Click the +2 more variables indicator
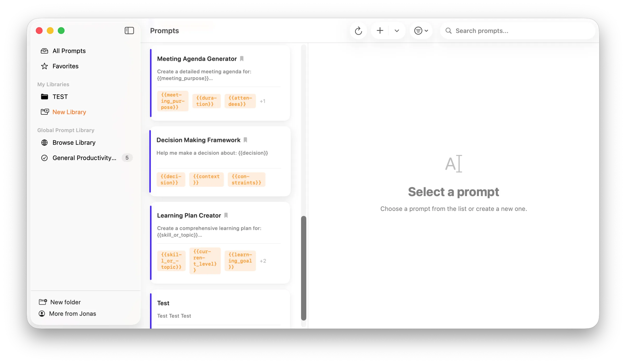This screenshot has width=626, height=364. point(263,261)
